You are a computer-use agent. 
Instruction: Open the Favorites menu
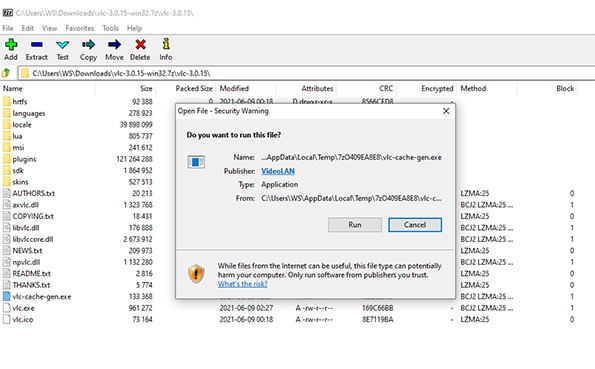[x=80, y=28]
